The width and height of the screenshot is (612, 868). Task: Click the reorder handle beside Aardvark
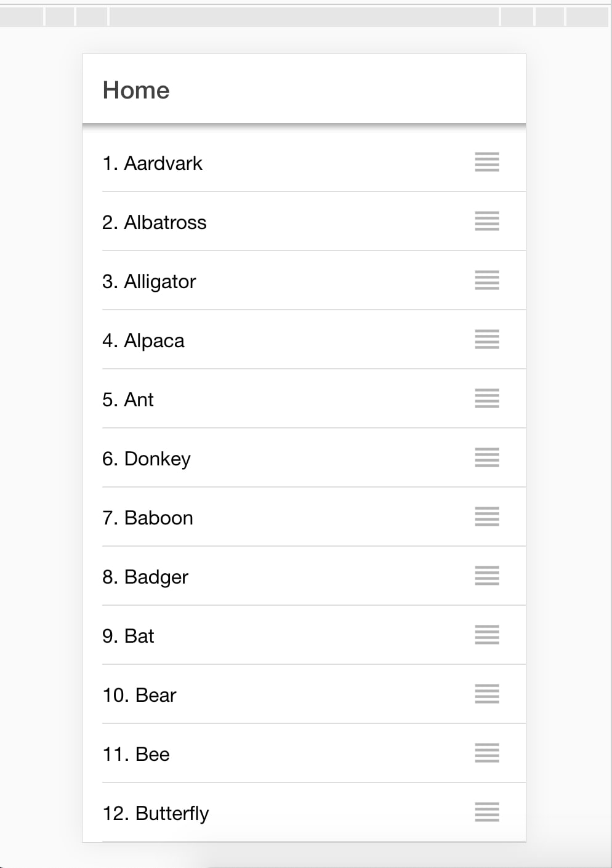coord(487,162)
